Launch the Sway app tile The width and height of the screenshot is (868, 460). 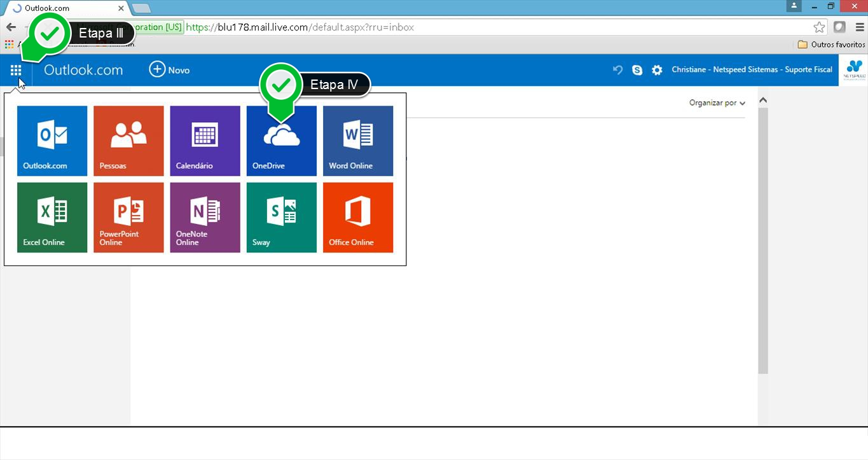click(281, 218)
